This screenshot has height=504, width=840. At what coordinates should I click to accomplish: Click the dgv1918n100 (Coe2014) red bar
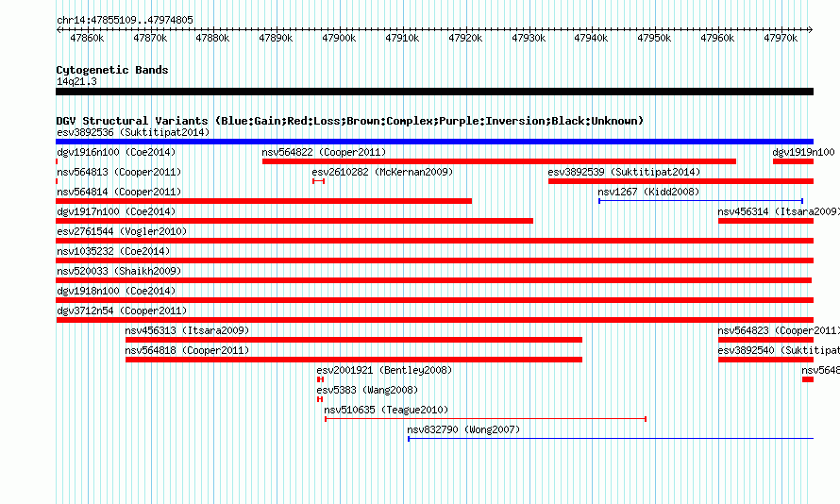pos(434,300)
